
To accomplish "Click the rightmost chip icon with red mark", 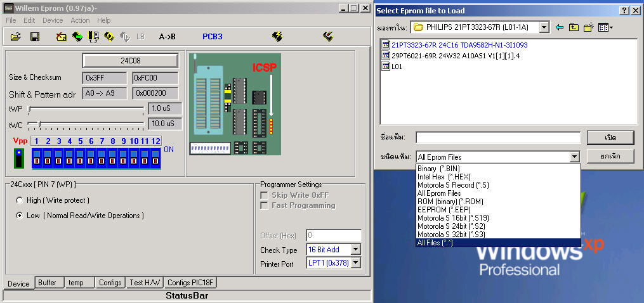I will (327, 37).
